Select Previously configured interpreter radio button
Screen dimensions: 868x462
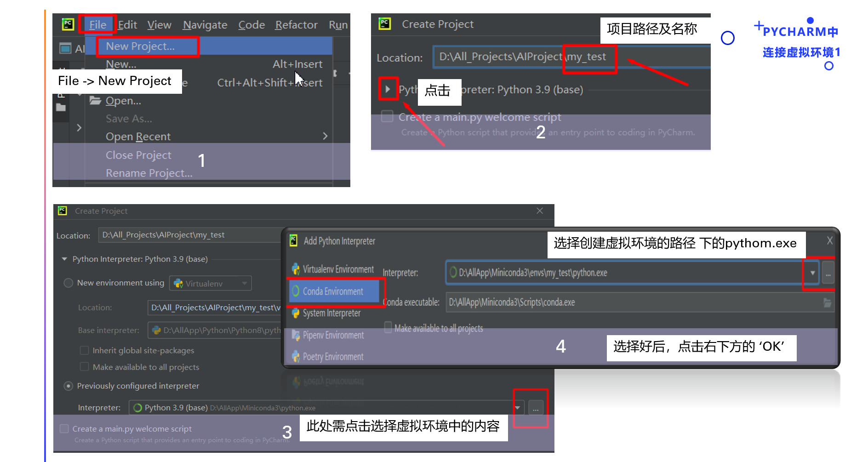pos(69,386)
